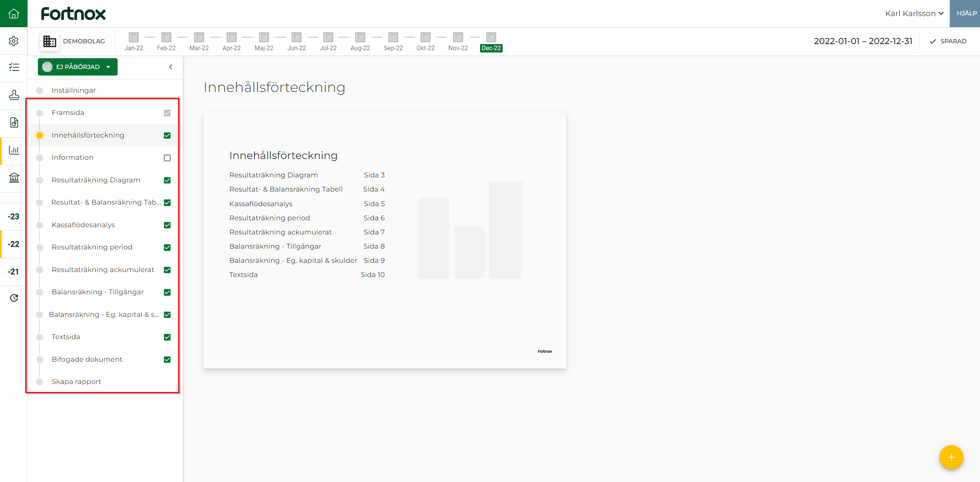Go to the Bifogade dokument step
The height and width of the screenshot is (482, 980).
pos(87,359)
